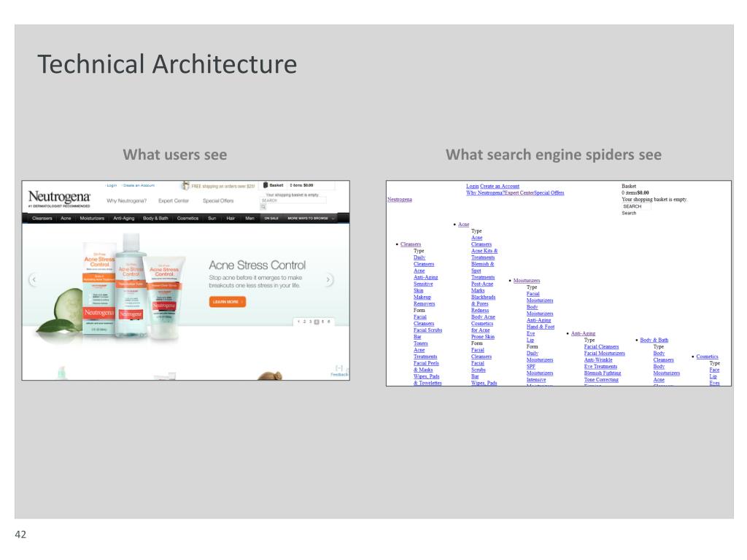This screenshot has width=747, height=560.
Task: Click the Acne Kits & link
Action: 484,251
